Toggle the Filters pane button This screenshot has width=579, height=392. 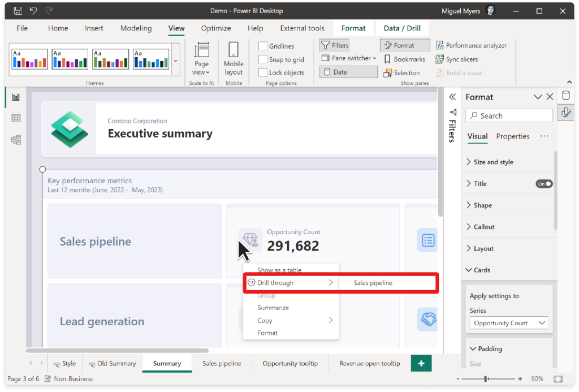pyautogui.click(x=335, y=45)
